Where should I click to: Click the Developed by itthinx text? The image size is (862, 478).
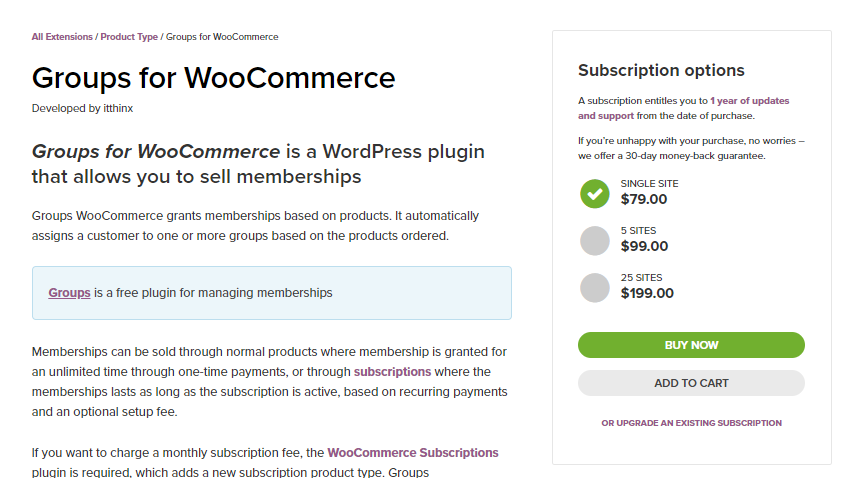click(78, 107)
